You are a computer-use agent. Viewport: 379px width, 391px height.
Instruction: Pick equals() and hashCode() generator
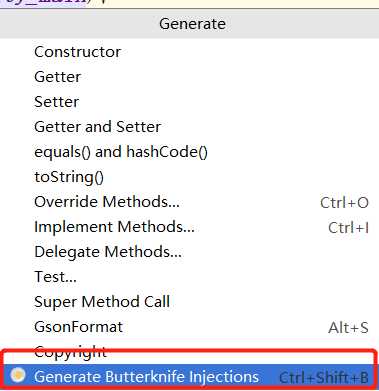click(x=189, y=152)
